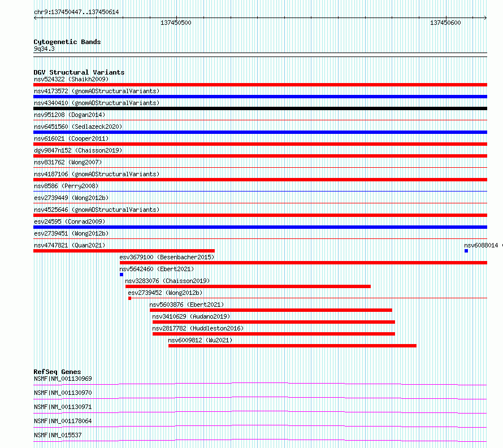Click nsv3410629 (Audano2019) label
The width and height of the screenshot is (503, 448).
(191, 316)
